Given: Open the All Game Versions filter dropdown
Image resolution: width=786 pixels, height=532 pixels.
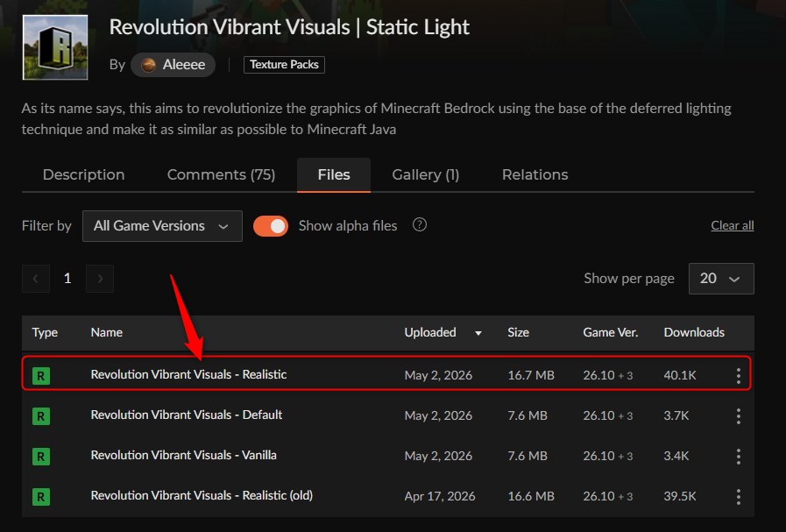Looking at the screenshot, I should tap(162, 226).
